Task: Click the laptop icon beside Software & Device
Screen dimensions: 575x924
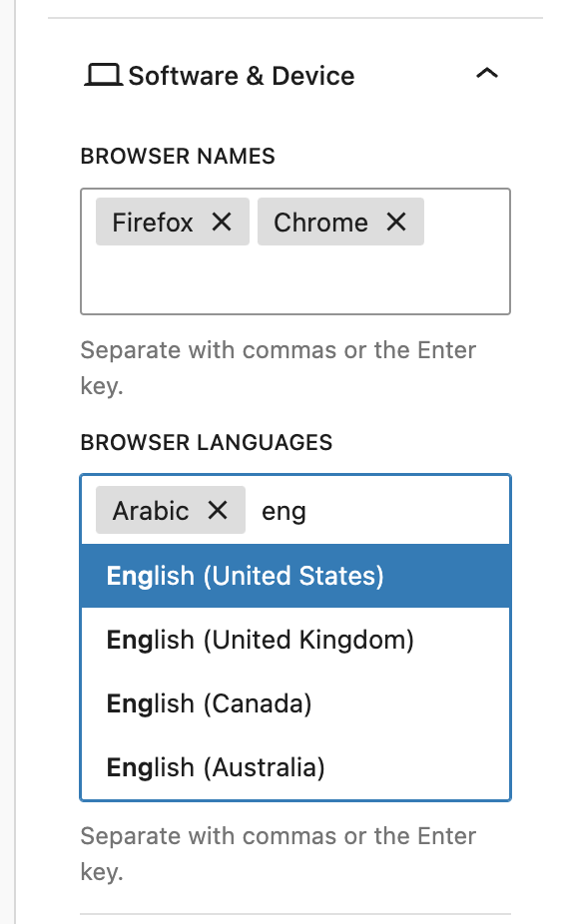Action: 103,76
